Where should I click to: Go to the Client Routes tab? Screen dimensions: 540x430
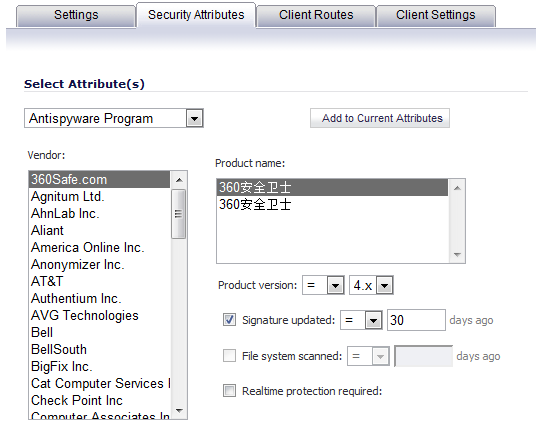[316, 15]
